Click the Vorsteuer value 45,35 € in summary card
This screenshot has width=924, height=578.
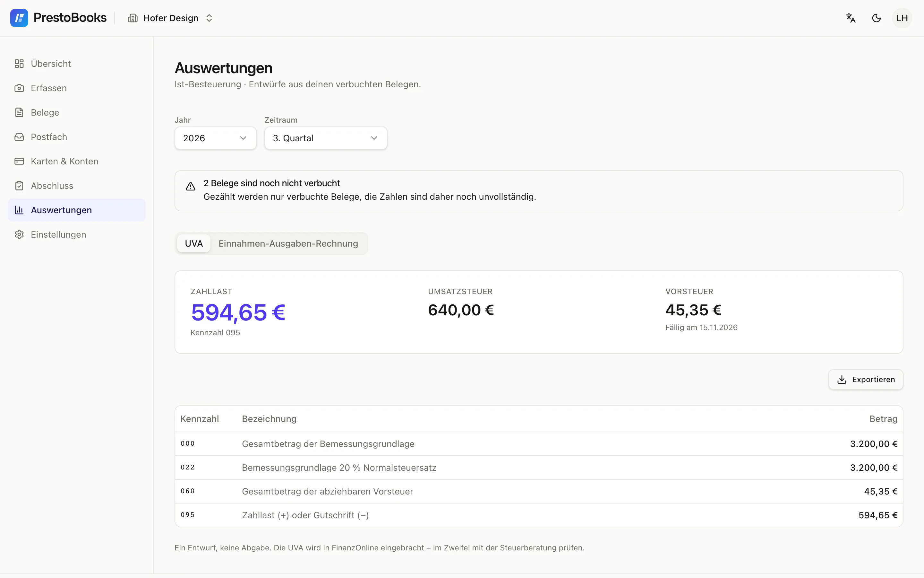point(693,310)
